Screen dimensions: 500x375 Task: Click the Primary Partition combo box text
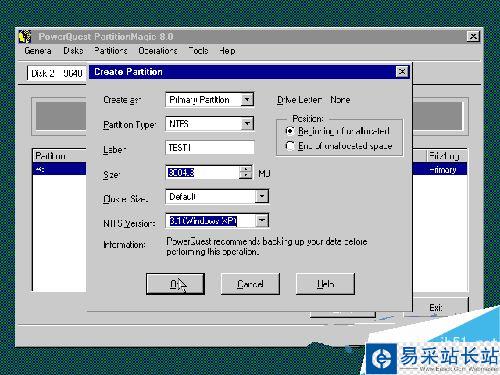click(x=199, y=100)
